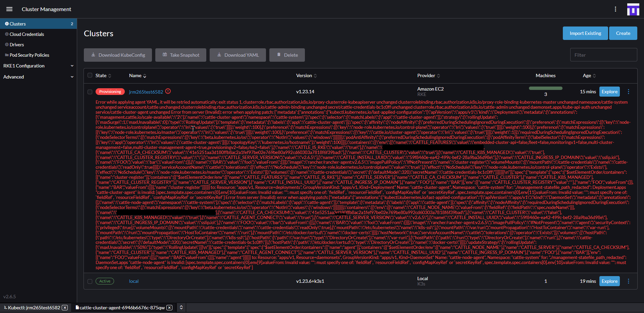644x313 pixels.
Task: Click the Delete trash icon
Action: click(x=279, y=55)
